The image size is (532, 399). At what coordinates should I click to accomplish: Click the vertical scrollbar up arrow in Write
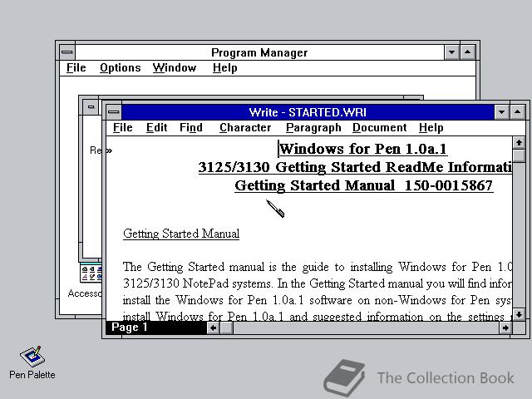pyautogui.click(x=519, y=143)
